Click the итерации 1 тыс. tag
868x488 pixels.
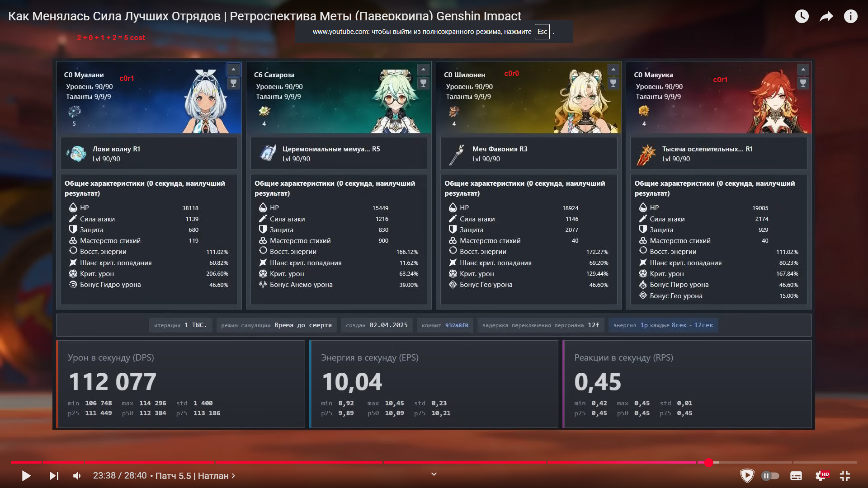(180, 325)
